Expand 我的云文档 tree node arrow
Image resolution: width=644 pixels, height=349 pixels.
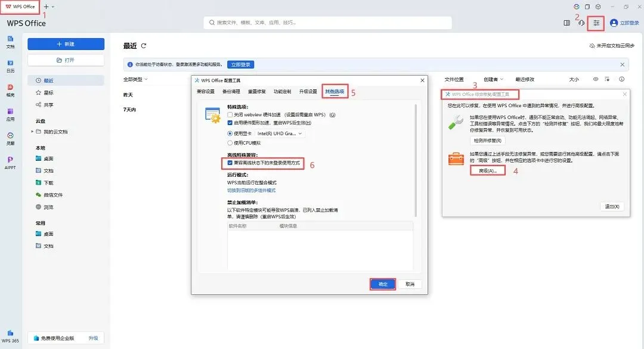coord(32,132)
